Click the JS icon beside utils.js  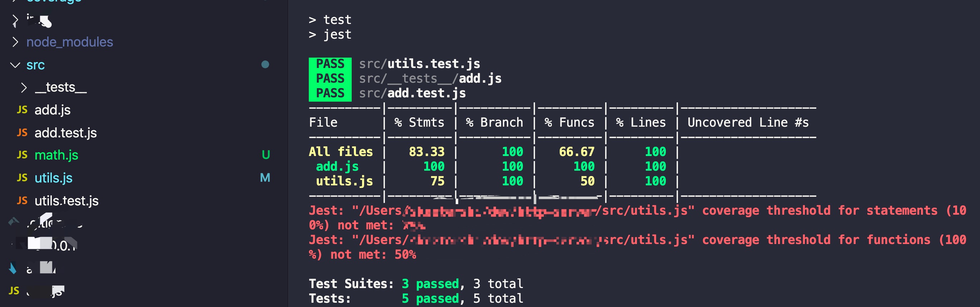pyautogui.click(x=22, y=178)
